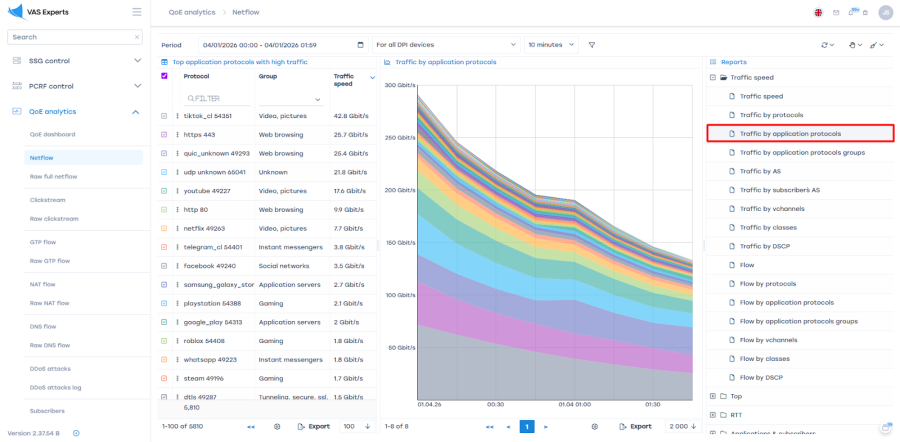Viewport: 900px width, 442px height.
Task: Open the For all DPI devices dropdown
Action: (x=445, y=45)
